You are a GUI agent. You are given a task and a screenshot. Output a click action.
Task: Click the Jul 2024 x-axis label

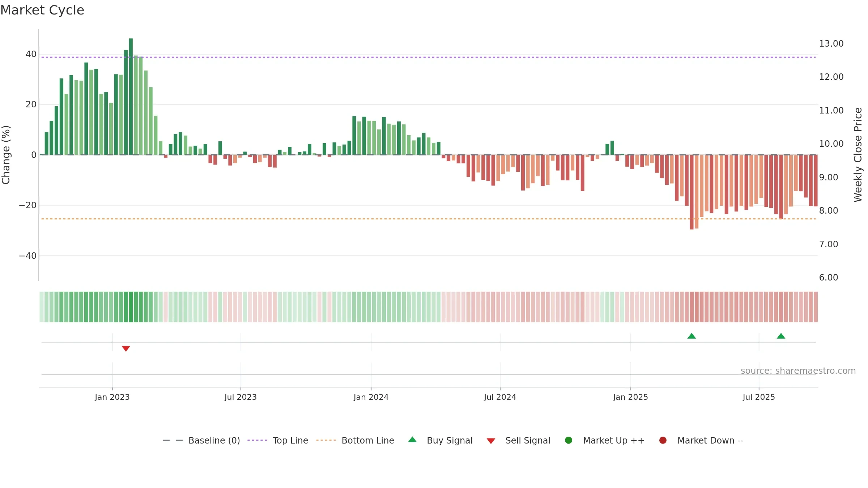500,397
